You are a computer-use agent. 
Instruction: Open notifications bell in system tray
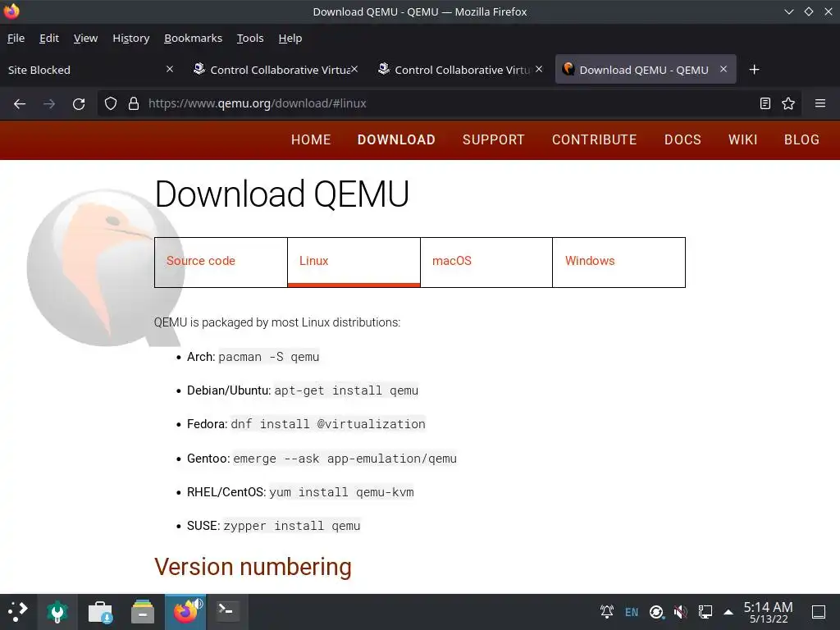(607, 612)
